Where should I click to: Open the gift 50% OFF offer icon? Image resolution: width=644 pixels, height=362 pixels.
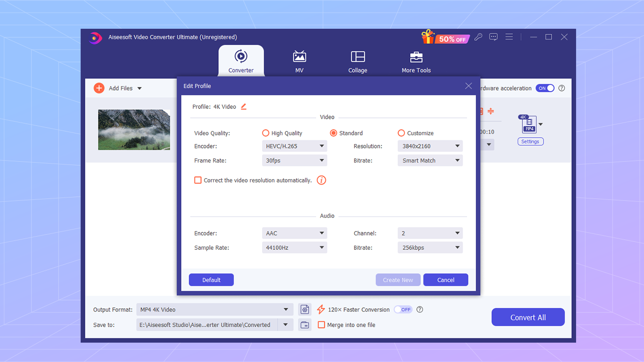(428, 37)
